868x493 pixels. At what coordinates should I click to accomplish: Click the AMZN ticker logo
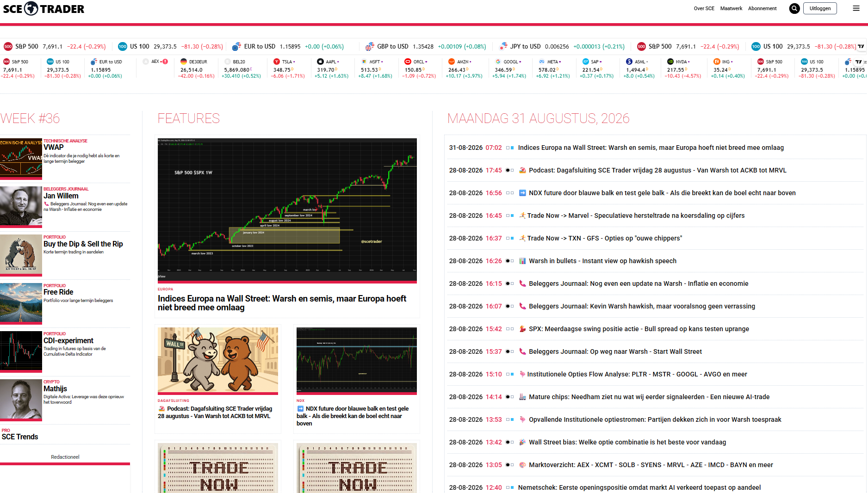(452, 62)
